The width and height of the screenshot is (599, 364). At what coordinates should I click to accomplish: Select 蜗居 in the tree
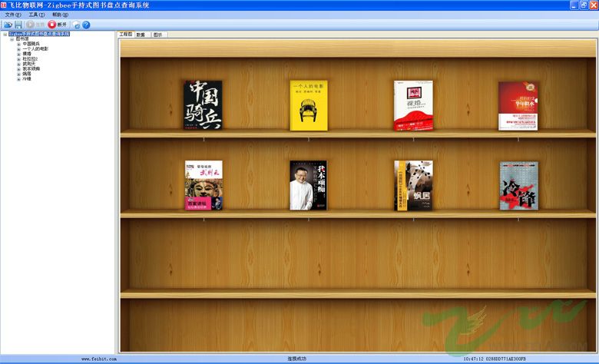click(27, 74)
